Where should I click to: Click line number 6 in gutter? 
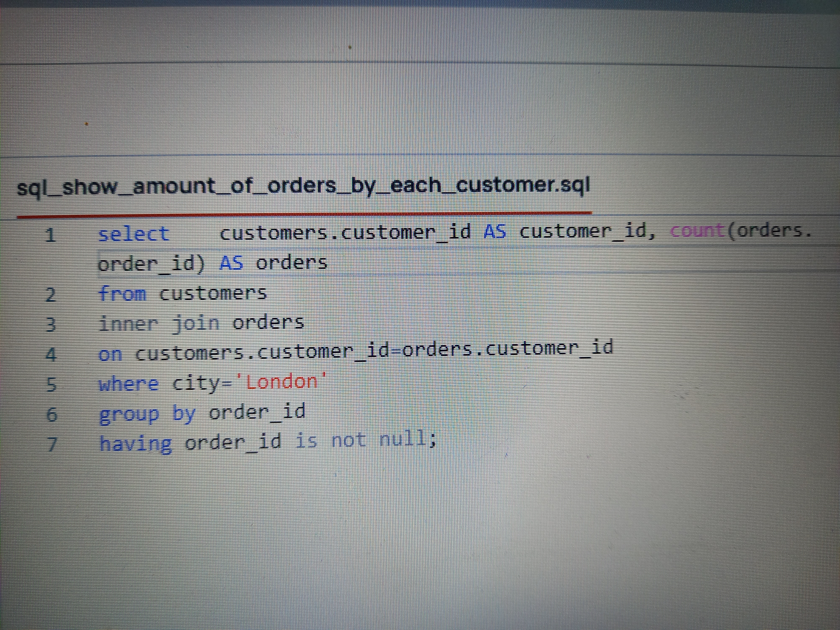51,414
